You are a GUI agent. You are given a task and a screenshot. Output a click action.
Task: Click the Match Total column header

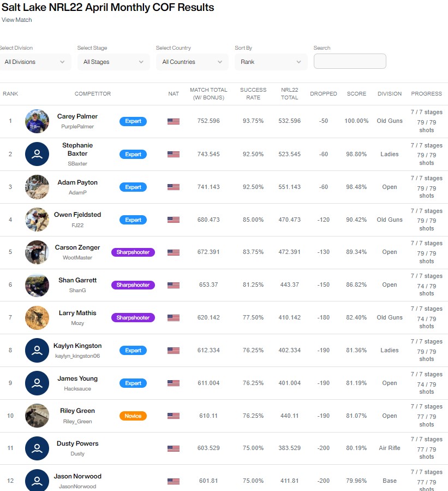(x=208, y=93)
